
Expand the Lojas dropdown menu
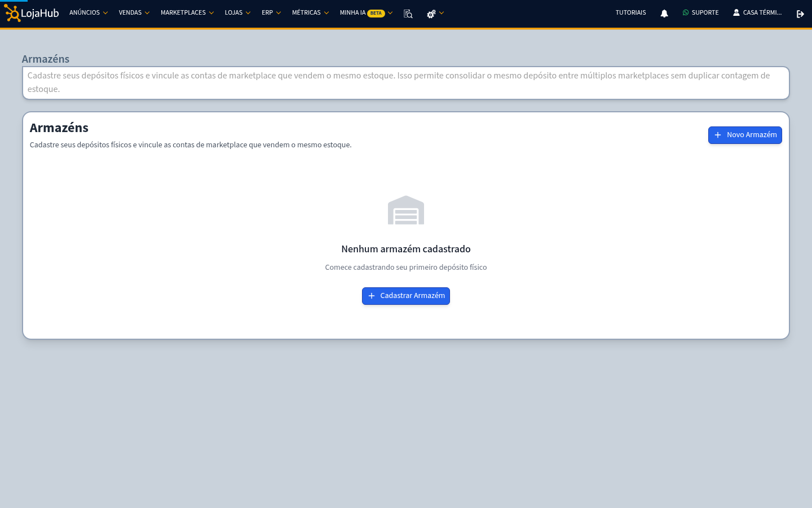pyautogui.click(x=237, y=13)
